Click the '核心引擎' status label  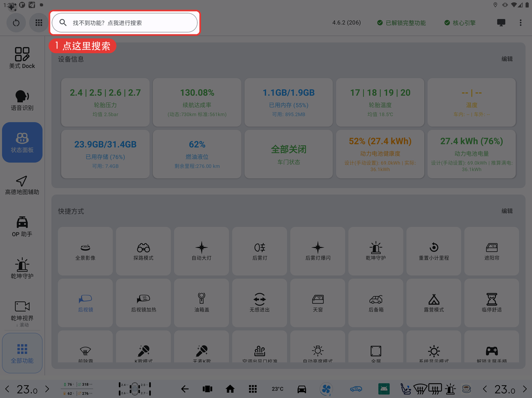[x=460, y=23]
